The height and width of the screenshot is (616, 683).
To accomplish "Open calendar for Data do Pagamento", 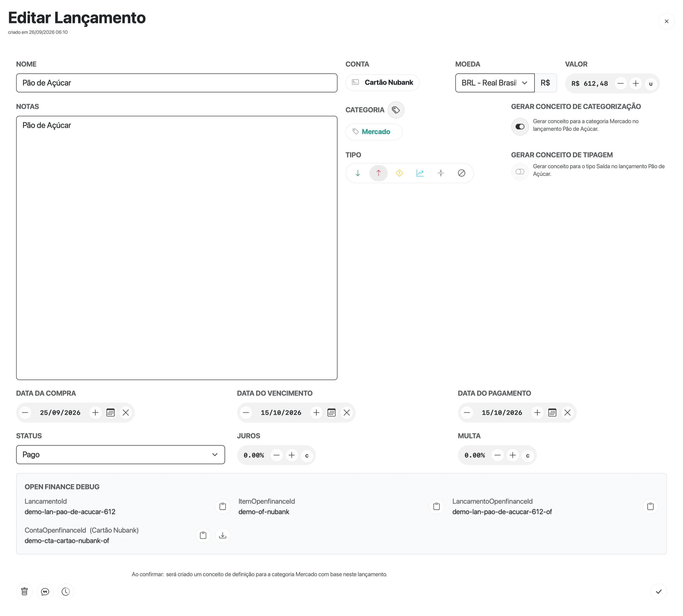I will click(552, 412).
